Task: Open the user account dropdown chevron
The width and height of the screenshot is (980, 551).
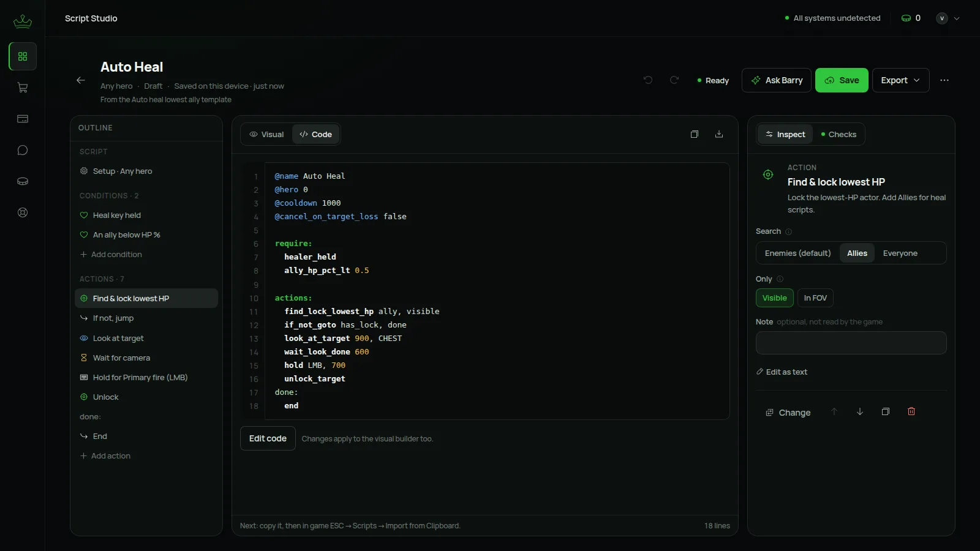Action: pyautogui.click(x=957, y=18)
